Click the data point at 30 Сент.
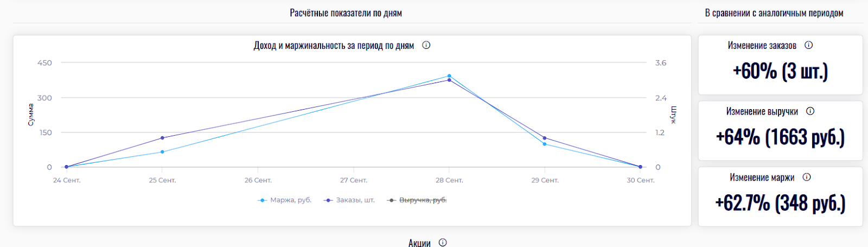This screenshot has width=868, height=247. pyautogui.click(x=640, y=167)
